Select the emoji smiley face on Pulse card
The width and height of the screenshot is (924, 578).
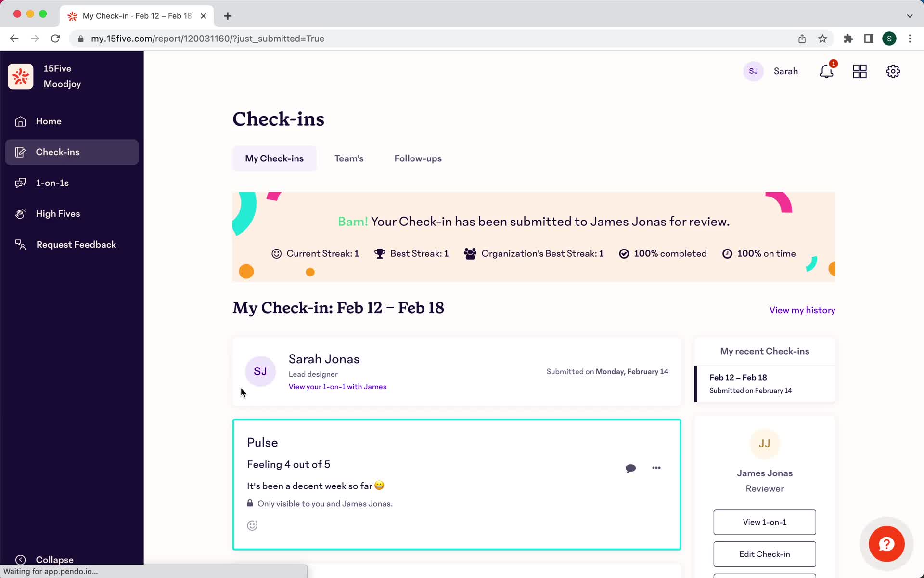pos(252,525)
